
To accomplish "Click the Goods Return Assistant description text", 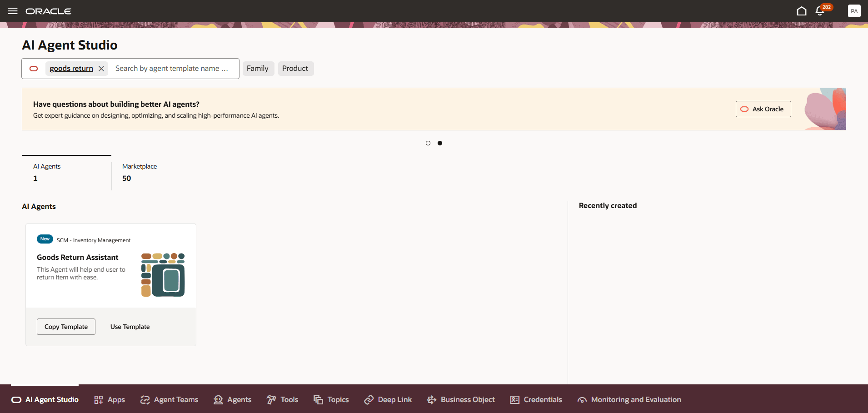I will [81, 273].
